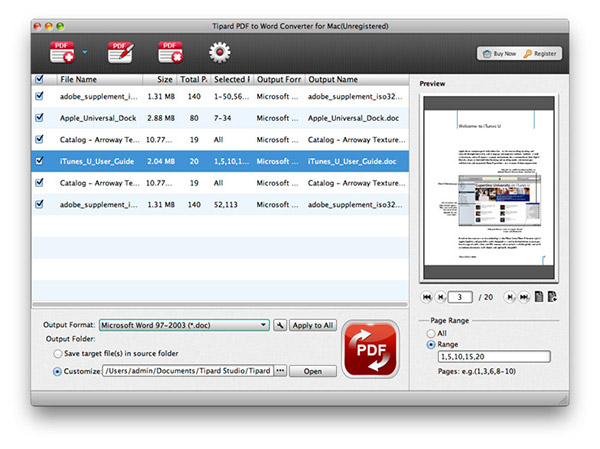Click the Rename PDF pencil icon

click(121, 52)
